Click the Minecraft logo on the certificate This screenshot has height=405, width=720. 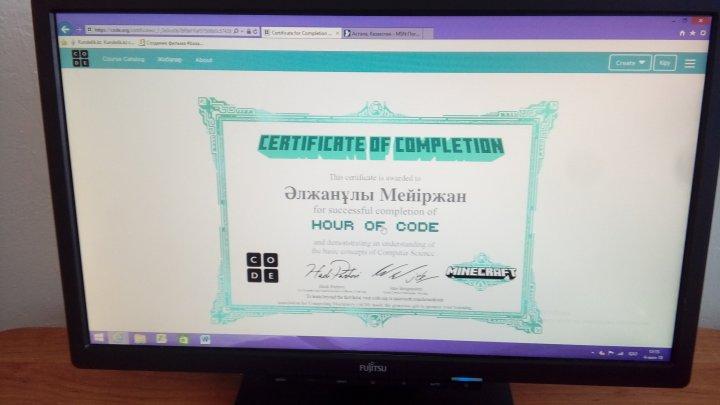[x=481, y=272]
